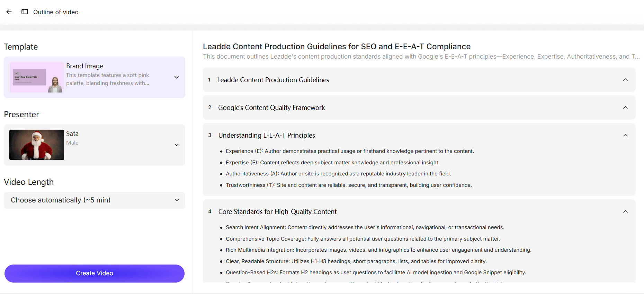Collapse section 1 Leadde Content Production Guidelines
Screen dimensions: 644x294
click(x=625, y=80)
